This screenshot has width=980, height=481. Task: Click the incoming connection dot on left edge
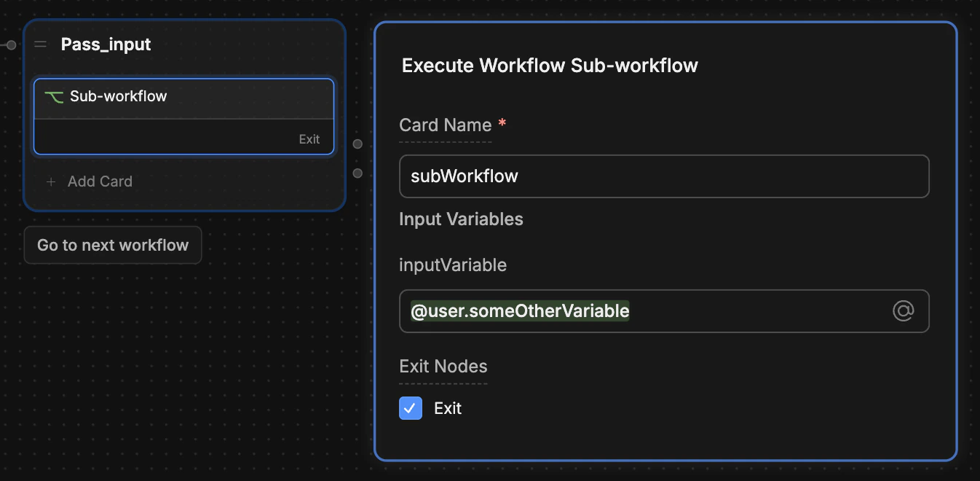coord(10,44)
